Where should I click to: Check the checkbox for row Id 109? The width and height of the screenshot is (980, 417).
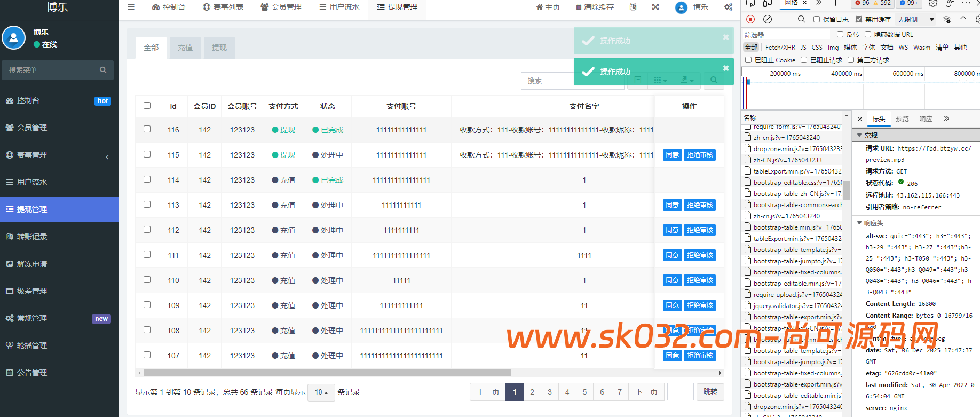(x=147, y=305)
